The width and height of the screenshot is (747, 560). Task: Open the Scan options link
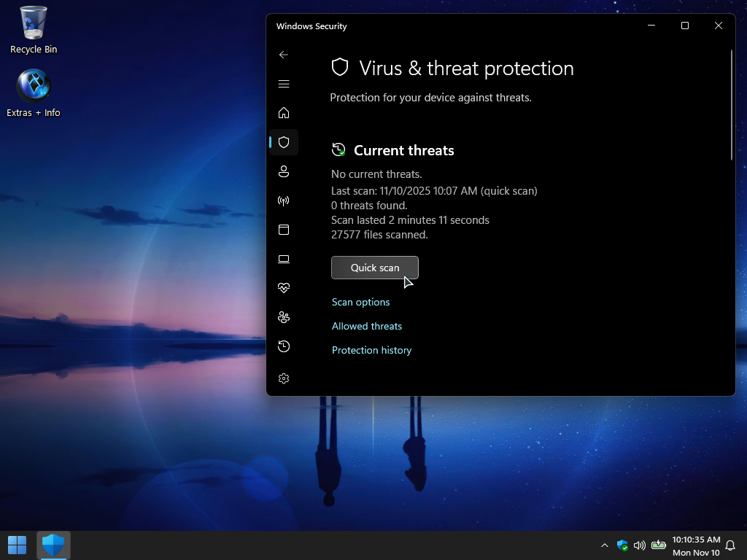pos(360,302)
